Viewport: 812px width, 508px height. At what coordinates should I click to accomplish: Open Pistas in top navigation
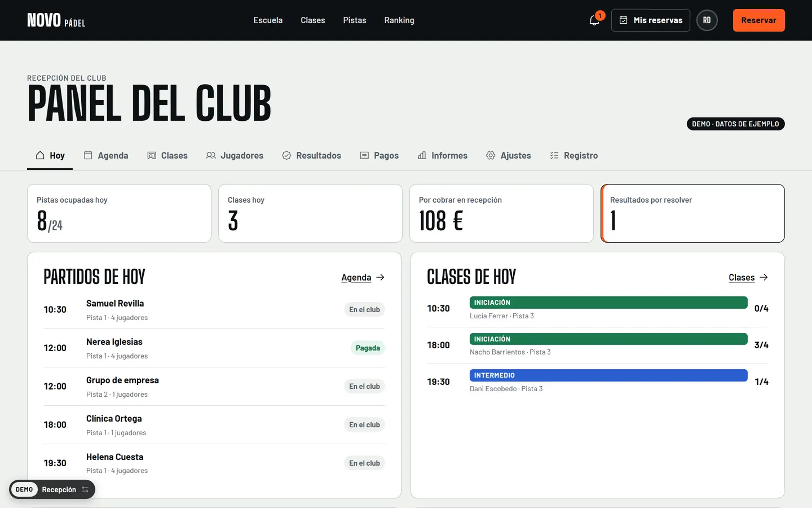[x=355, y=20]
